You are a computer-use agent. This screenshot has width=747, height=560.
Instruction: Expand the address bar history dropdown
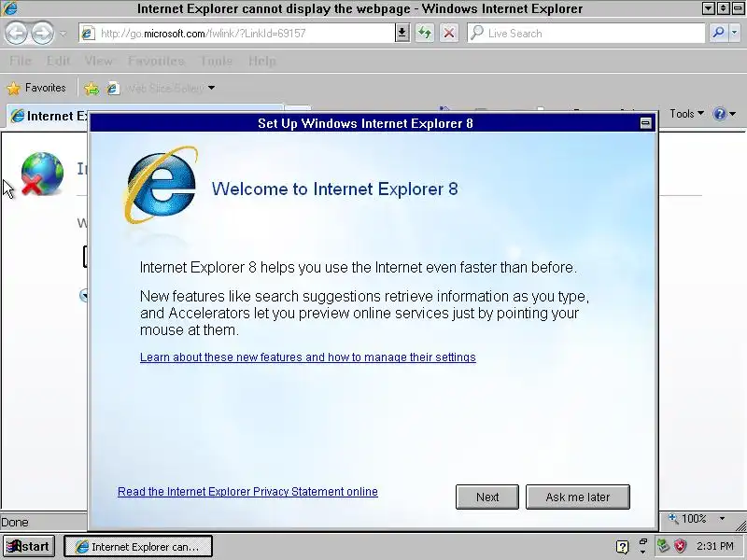tap(402, 33)
